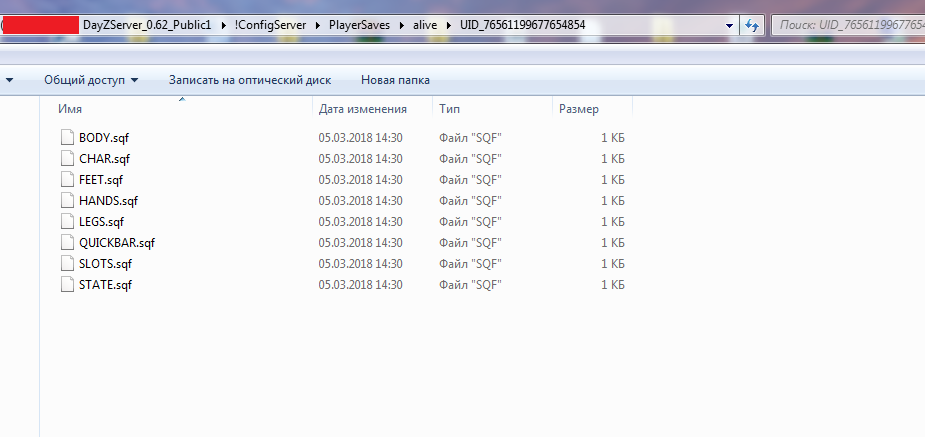Click the refresh button beside address bar
Screen dimensions: 925x437
point(752,25)
